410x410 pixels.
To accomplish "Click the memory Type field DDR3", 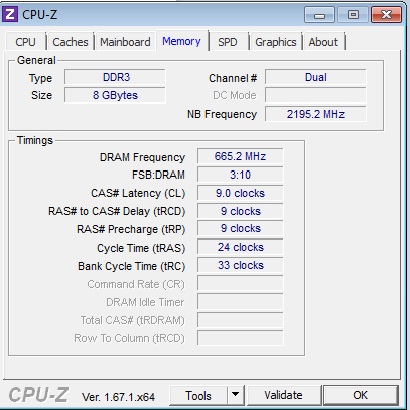I will [x=115, y=77].
